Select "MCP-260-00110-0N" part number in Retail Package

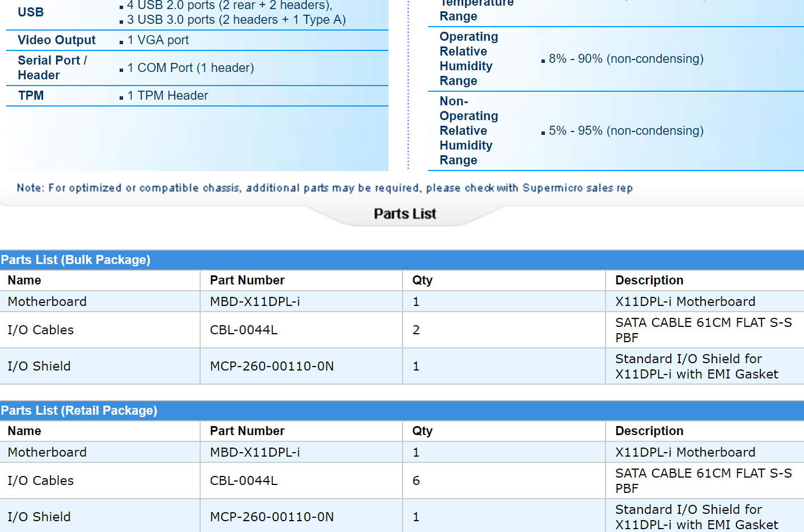click(x=272, y=517)
